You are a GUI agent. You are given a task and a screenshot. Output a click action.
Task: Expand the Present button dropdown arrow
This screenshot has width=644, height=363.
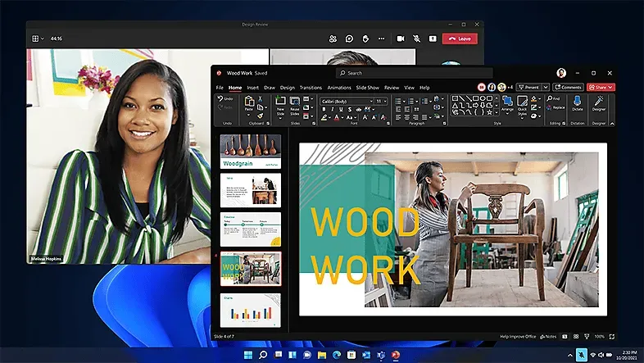(546, 87)
